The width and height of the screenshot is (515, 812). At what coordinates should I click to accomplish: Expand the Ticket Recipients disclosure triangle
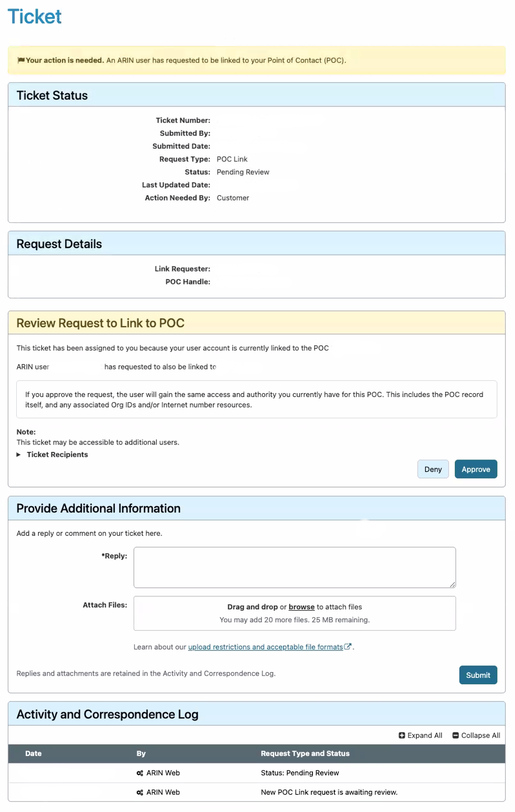click(x=19, y=454)
